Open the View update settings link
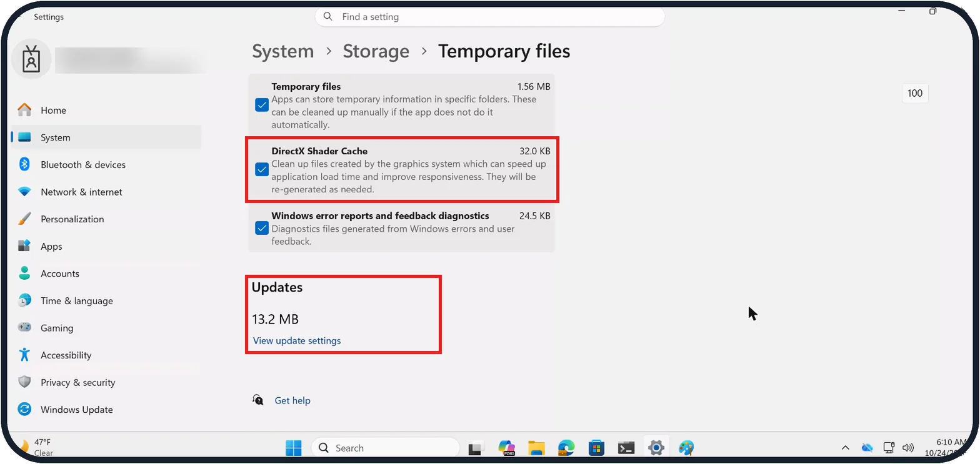 coord(297,341)
